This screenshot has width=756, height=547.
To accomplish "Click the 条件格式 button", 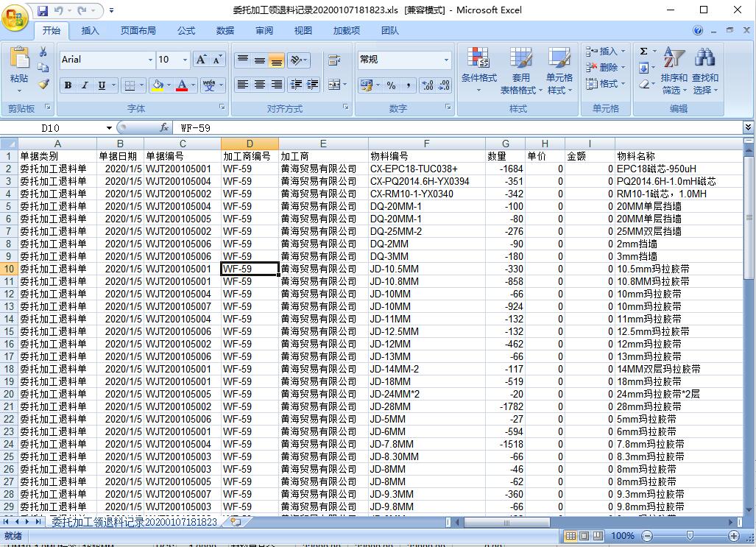I will point(478,71).
